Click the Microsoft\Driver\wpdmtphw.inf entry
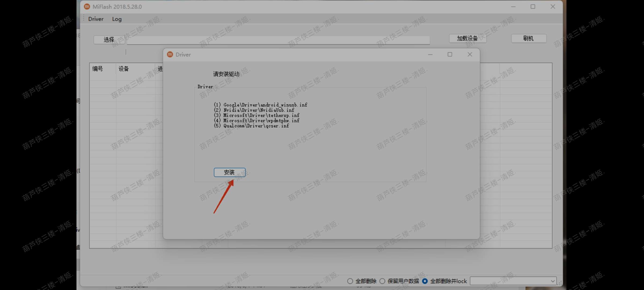 tap(257, 121)
